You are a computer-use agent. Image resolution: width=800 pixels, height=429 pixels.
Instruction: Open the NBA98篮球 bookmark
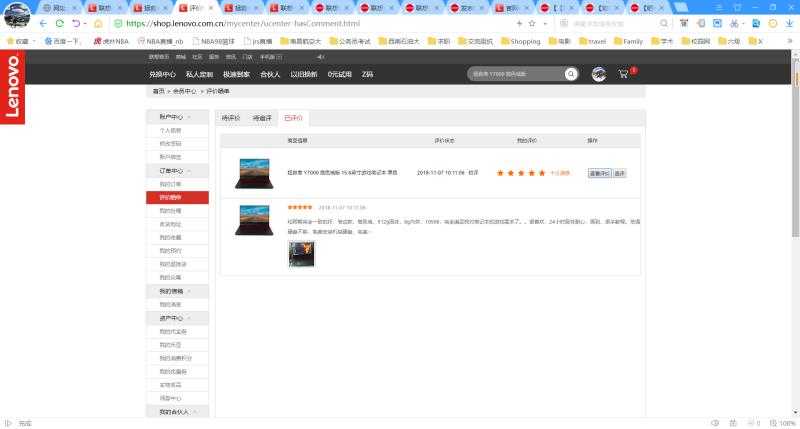click(214, 41)
